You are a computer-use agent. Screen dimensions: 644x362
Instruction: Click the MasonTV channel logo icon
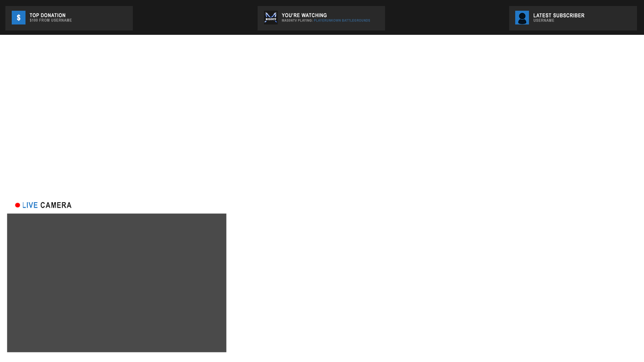(x=271, y=18)
